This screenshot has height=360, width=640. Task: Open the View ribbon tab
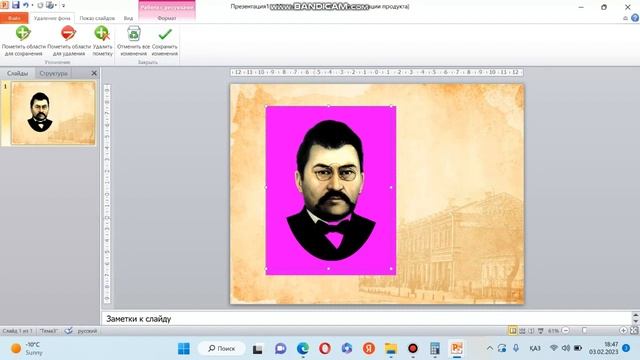(x=128, y=18)
